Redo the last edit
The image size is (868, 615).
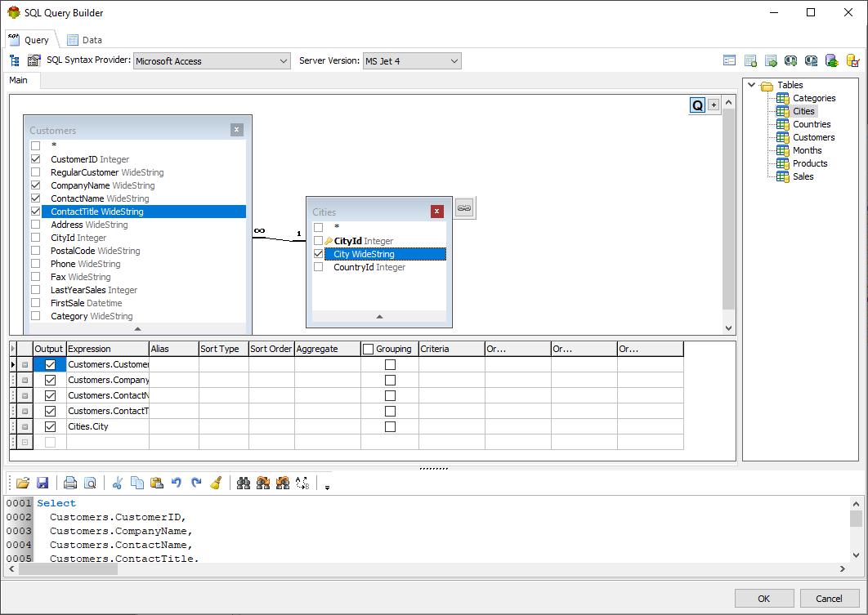[x=196, y=483]
